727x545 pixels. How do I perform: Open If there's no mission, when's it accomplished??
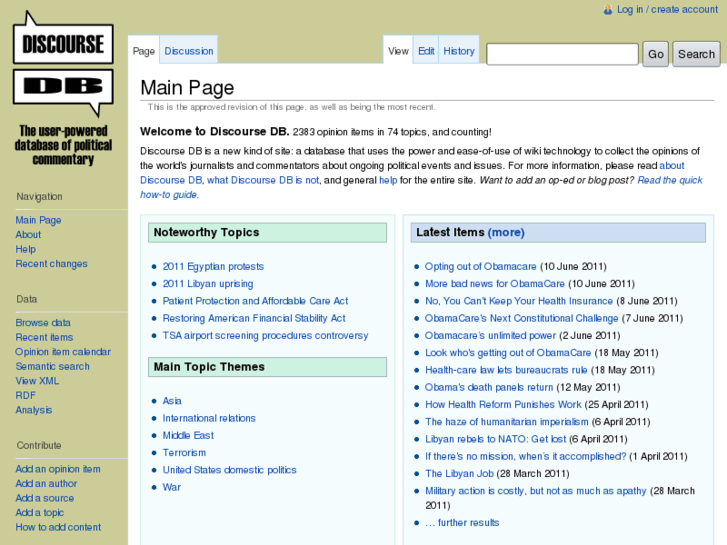[526, 456]
